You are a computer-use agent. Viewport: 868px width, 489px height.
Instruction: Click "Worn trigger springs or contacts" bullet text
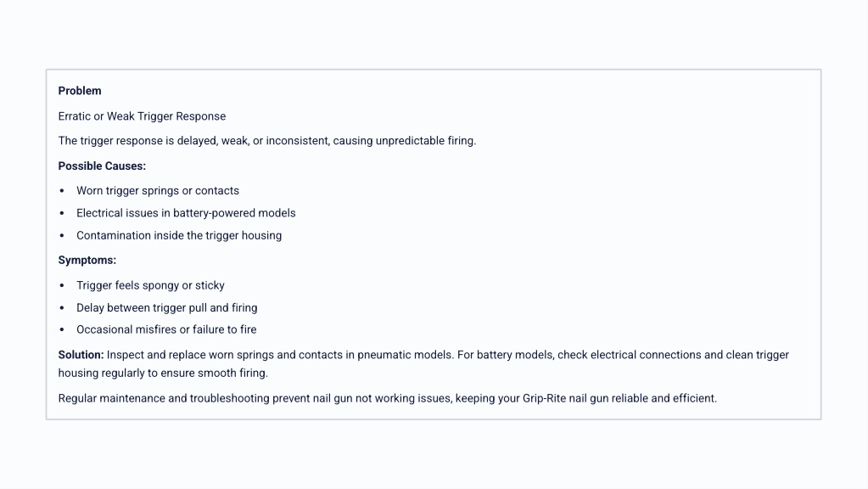(x=158, y=191)
